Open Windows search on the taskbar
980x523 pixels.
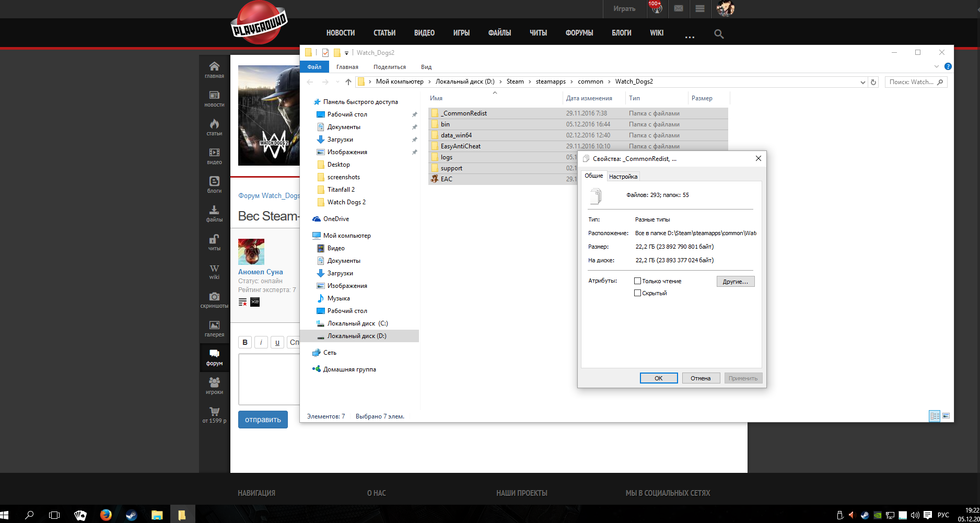pyautogui.click(x=29, y=515)
